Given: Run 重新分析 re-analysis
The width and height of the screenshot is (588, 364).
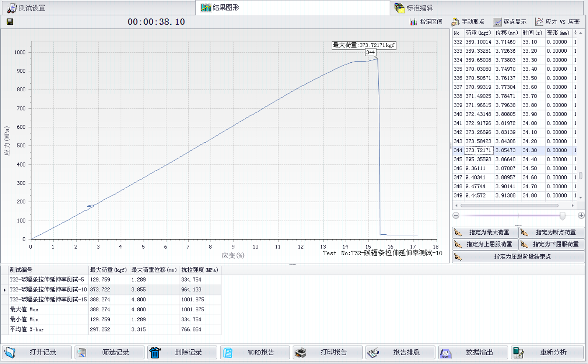Looking at the screenshot, I should tap(547, 352).
